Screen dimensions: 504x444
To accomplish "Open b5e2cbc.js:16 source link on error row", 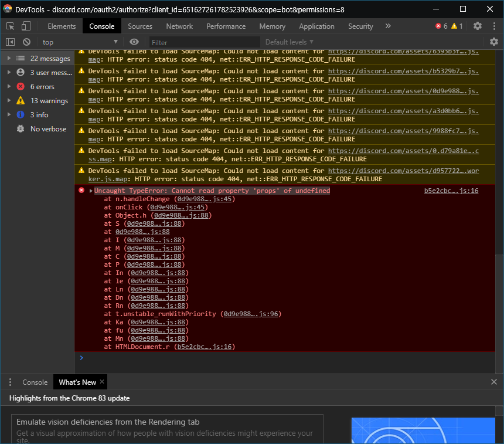I will (x=451, y=191).
